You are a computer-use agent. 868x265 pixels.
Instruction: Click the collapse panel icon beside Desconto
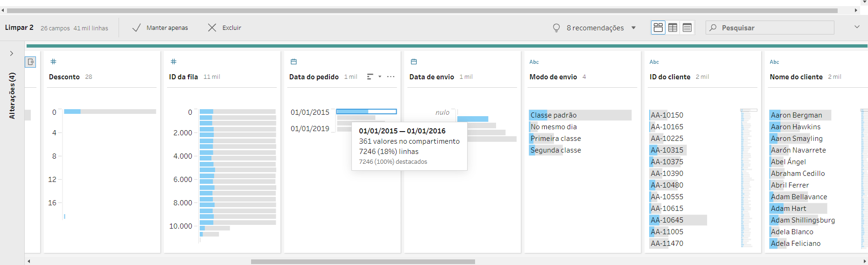tap(30, 62)
